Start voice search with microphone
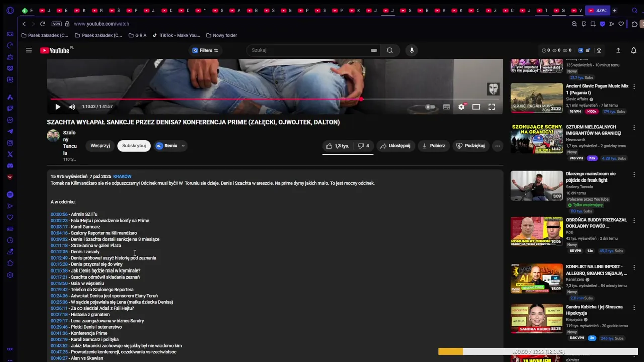 pyautogui.click(x=412, y=50)
